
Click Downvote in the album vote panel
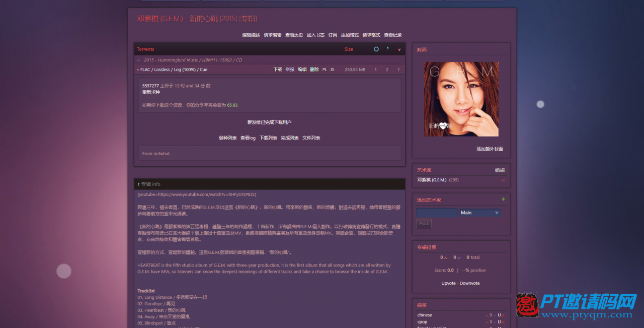click(470, 283)
